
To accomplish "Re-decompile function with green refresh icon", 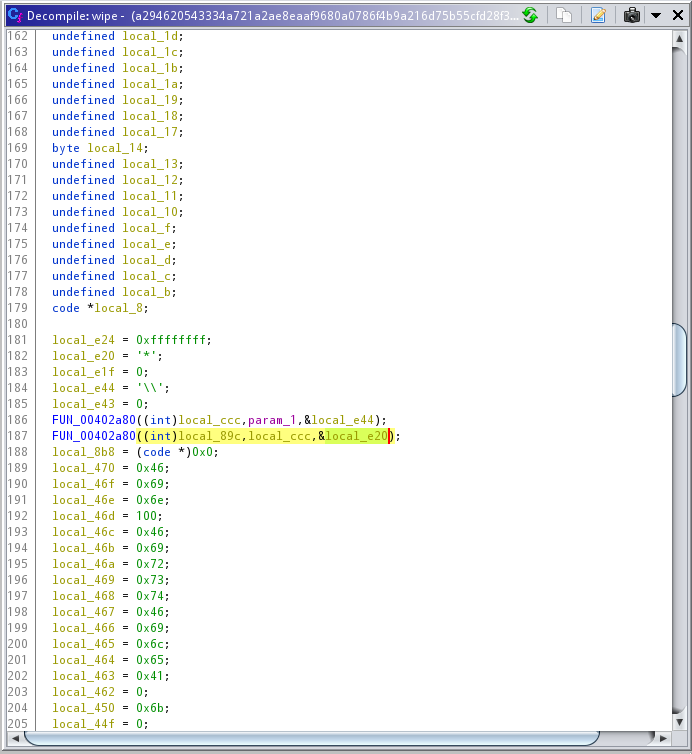I will 530,15.
